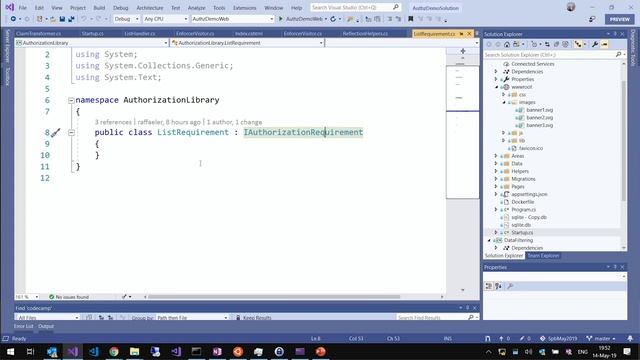Viewport: 640px width, 360px height.
Task: Open the Windows Start menu
Action: pos(10,351)
